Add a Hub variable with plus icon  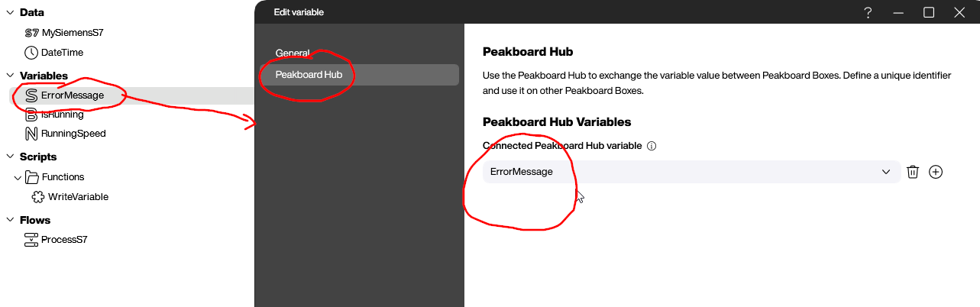tap(936, 172)
